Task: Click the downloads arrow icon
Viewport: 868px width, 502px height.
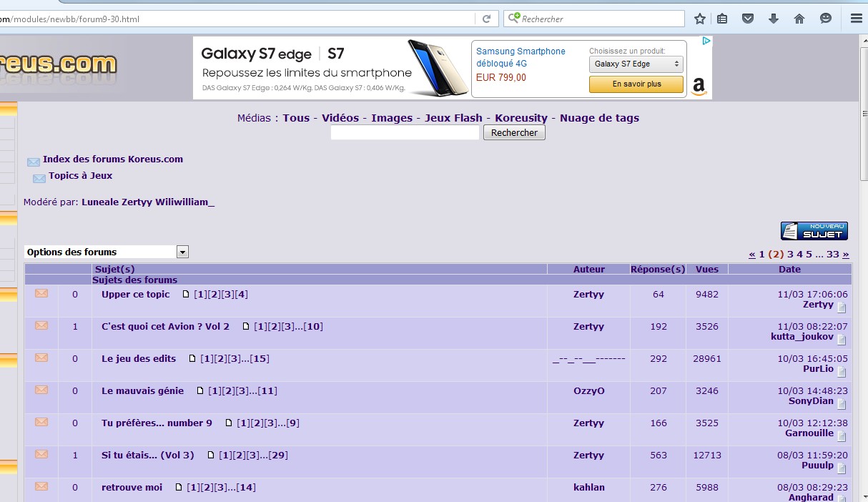Action: 774,19
